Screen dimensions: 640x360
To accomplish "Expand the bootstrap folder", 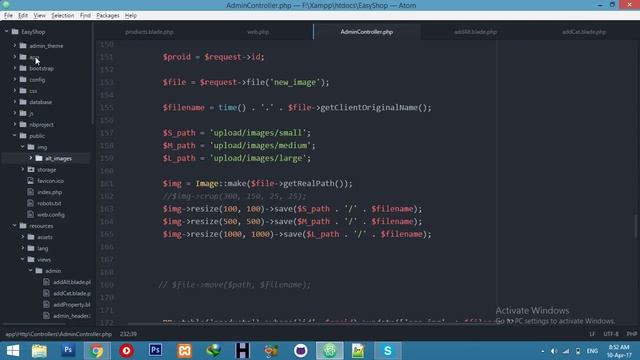I will click(15, 68).
